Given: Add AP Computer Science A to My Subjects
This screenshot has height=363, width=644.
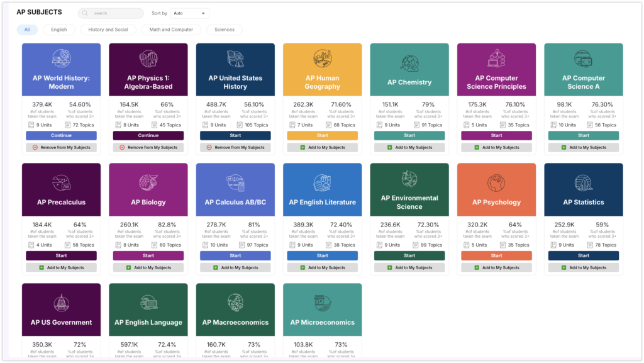Looking at the screenshot, I should click(x=584, y=147).
